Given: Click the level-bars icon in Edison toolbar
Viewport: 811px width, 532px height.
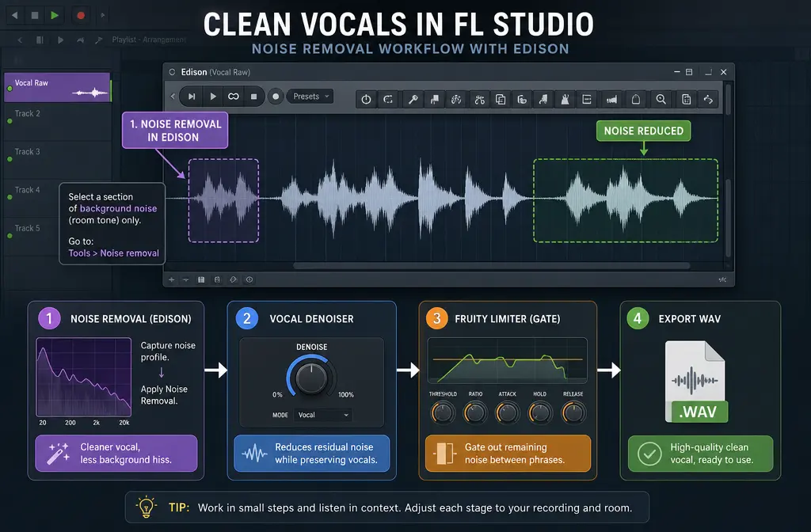Looking at the screenshot, I should pos(611,99).
